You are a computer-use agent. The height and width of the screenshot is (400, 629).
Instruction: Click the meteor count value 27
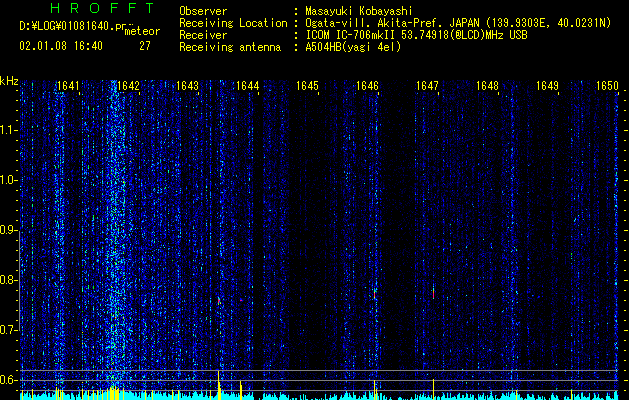[145, 46]
